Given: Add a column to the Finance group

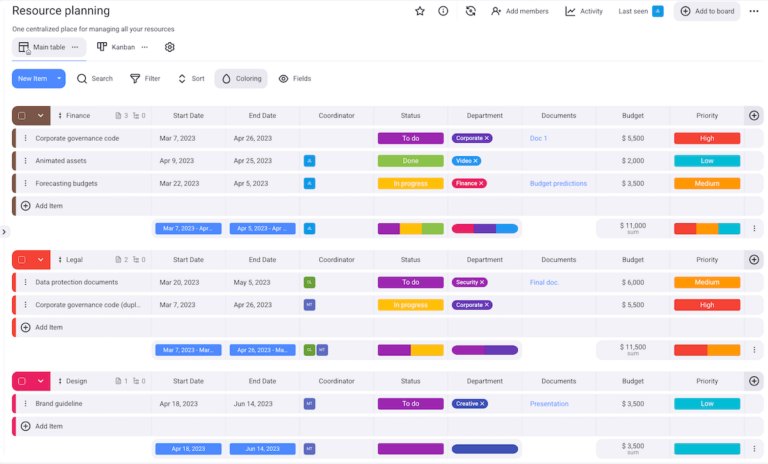Looking at the screenshot, I should (x=754, y=115).
